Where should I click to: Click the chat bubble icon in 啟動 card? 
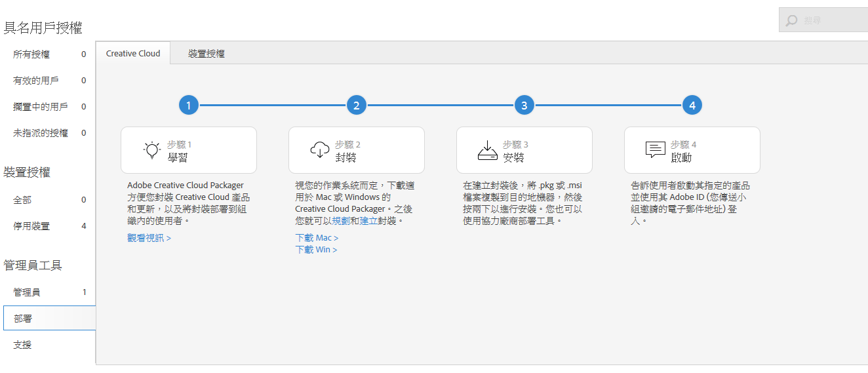click(x=655, y=150)
